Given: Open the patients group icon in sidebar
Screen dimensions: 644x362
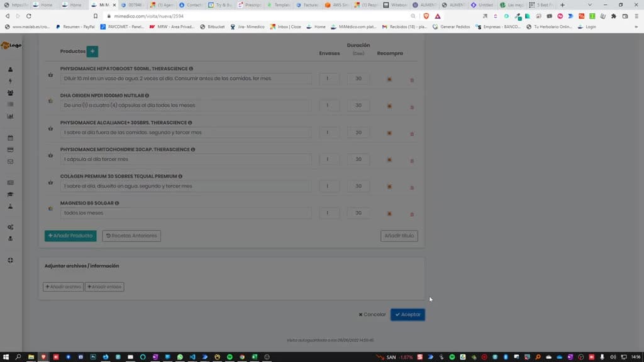Looking at the screenshot, I should click(x=10, y=93).
